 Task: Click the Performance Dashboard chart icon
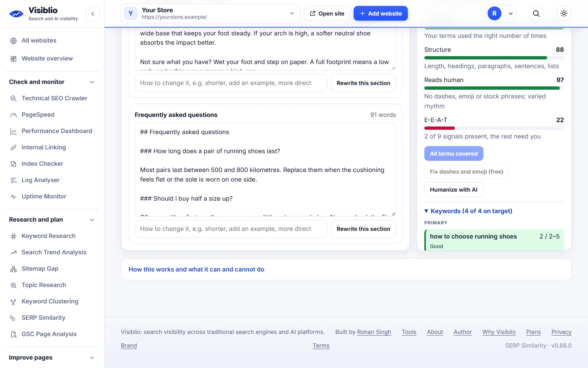tap(13, 131)
